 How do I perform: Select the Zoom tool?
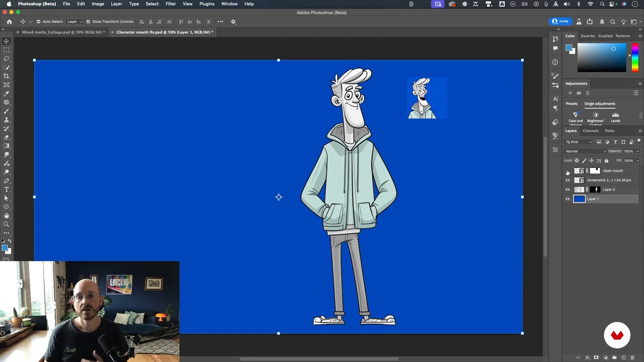[x=7, y=224]
